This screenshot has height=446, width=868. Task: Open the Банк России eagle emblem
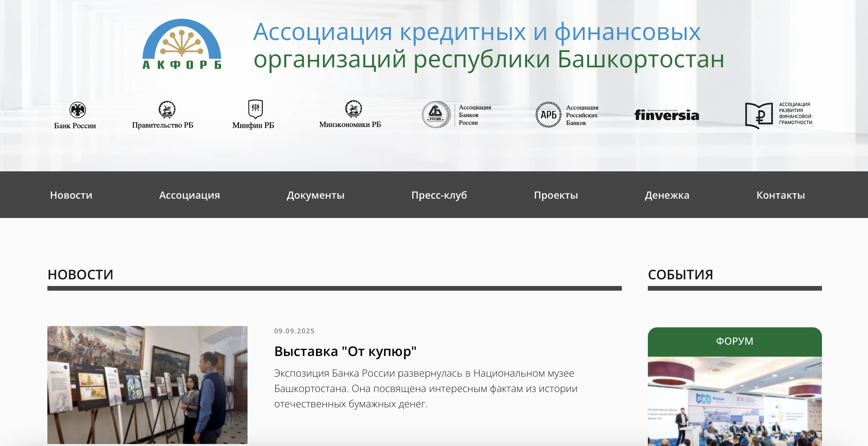[x=77, y=110]
